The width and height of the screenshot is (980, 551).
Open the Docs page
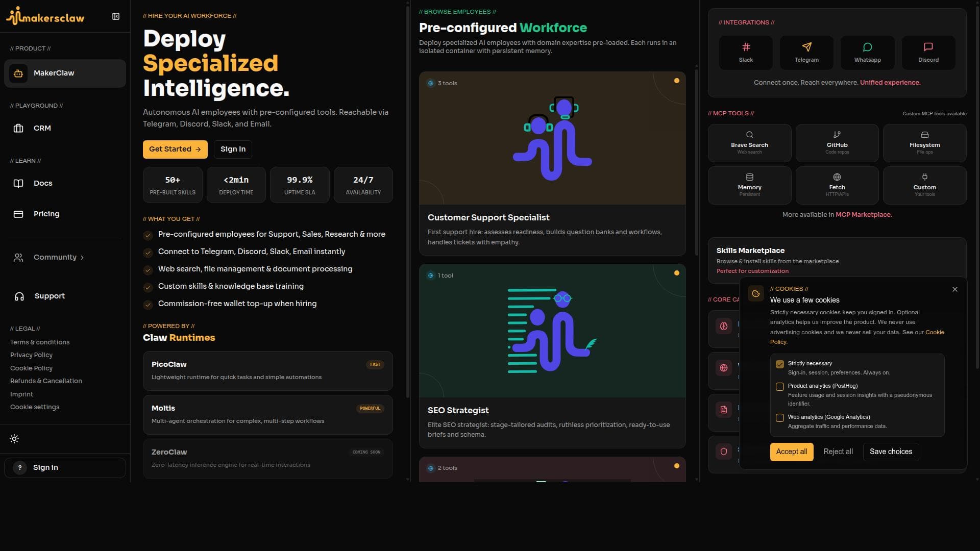pos(65,183)
